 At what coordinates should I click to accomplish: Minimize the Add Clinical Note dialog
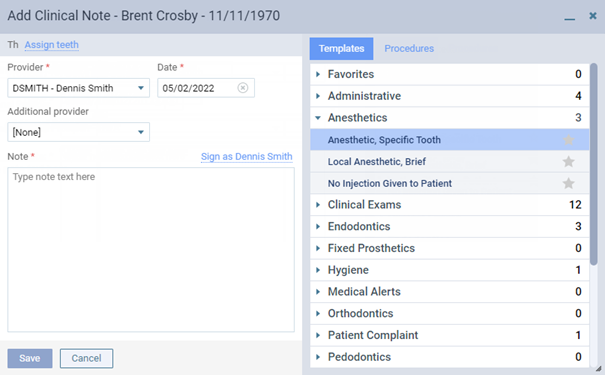[x=570, y=17]
